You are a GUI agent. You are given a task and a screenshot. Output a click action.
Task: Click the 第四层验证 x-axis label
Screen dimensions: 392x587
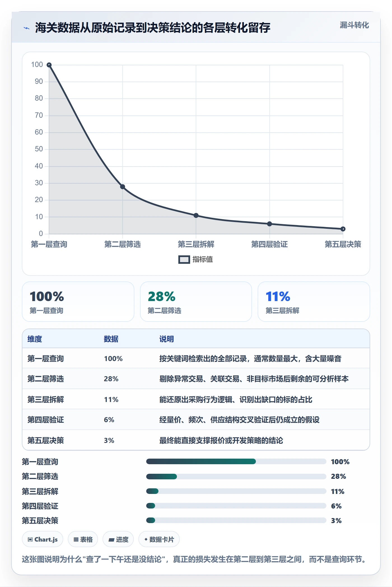click(x=270, y=244)
